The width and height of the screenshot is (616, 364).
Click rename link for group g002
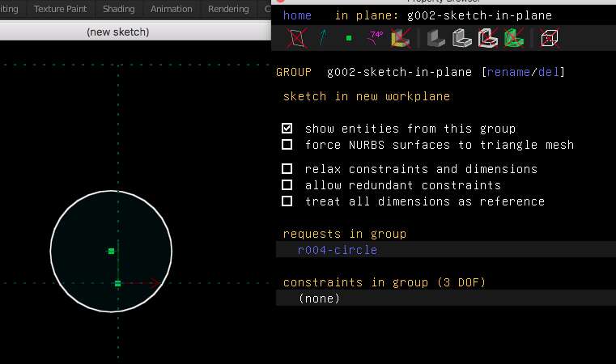tap(508, 72)
